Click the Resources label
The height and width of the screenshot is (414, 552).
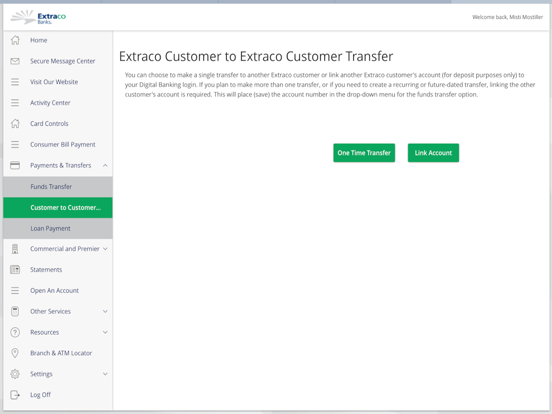pos(44,332)
